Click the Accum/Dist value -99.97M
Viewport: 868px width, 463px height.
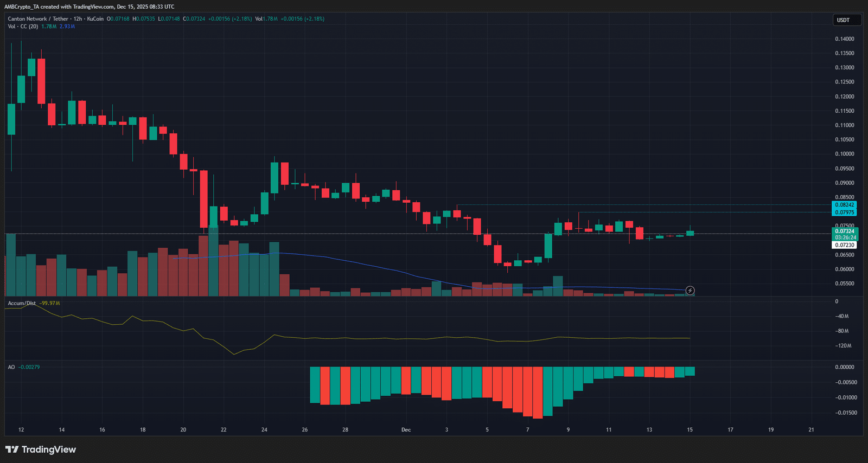coord(50,304)
